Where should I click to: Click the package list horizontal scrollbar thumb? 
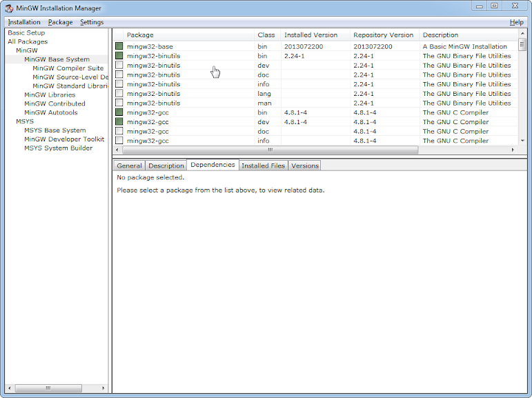click(270, 150)
